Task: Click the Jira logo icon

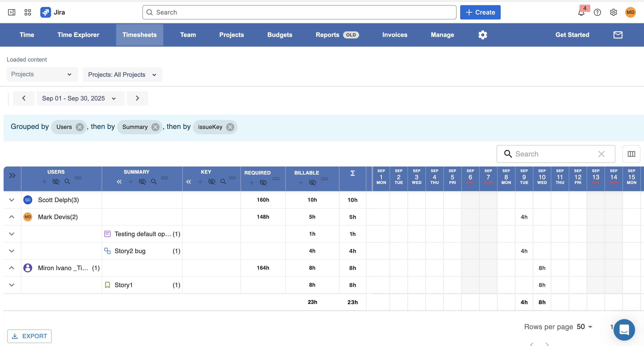Action: 46,12
